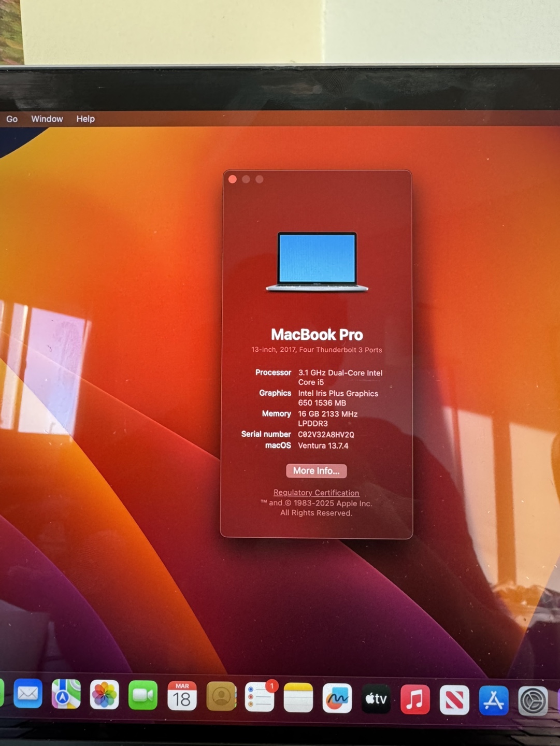The width and height of the screenshot is (560, 746).
Task: Open the App Store from the Dock
Action: [x=494, y=700]
